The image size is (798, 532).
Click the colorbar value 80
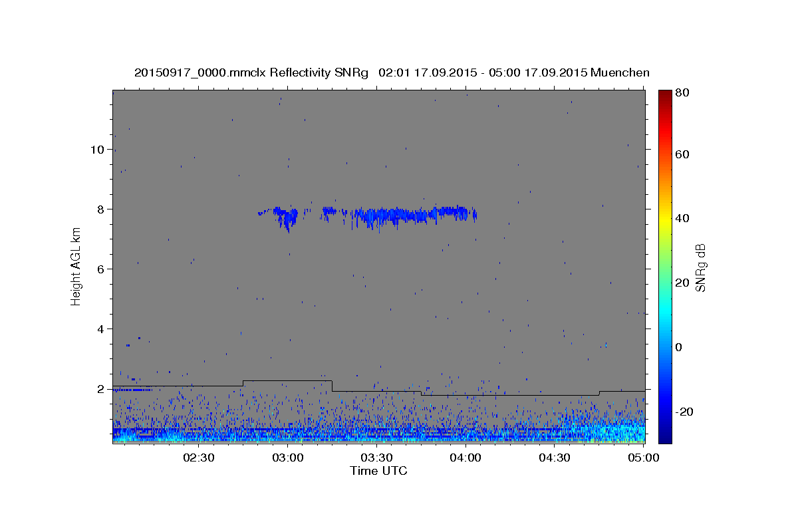(684, 94)
